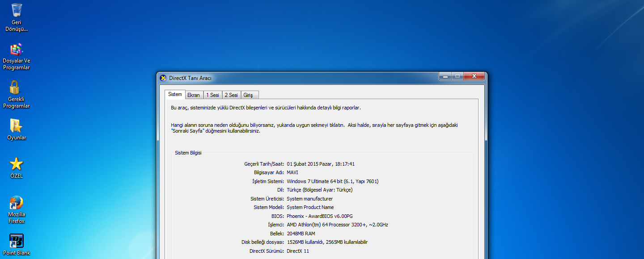The height and width of the screenshot is (259, 644).
Task: Click the DirectX 11 version value
Action: point(298,251)
